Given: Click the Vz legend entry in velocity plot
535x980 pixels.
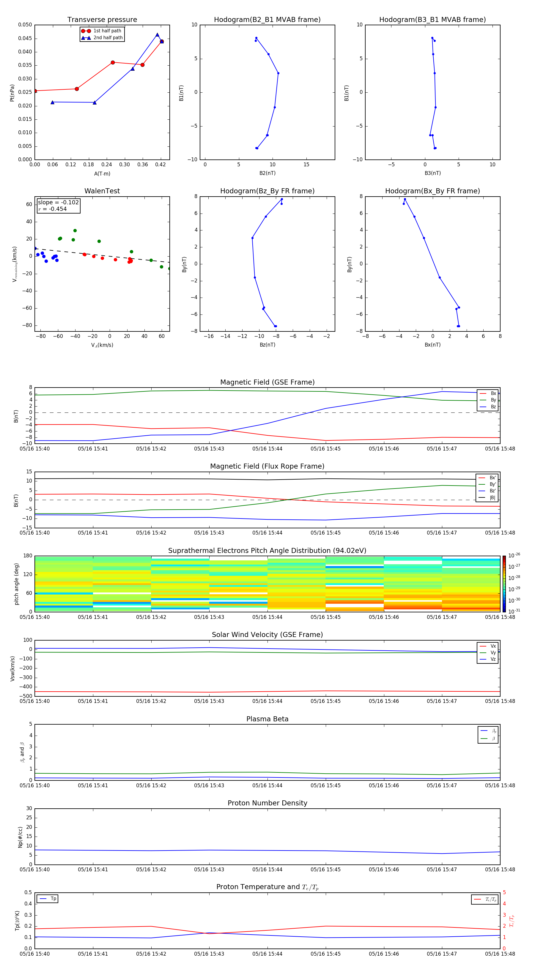Looking at the screenshot, I should click(x=488, y=660).
